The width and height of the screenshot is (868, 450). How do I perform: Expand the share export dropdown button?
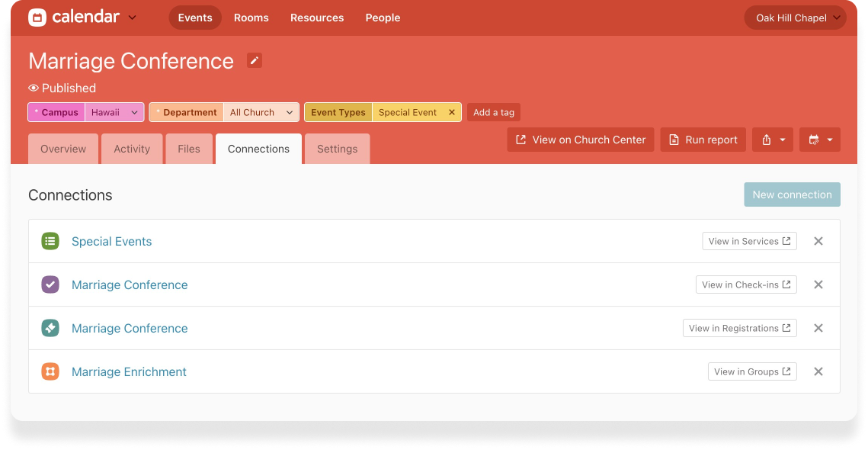pos(773,140)
